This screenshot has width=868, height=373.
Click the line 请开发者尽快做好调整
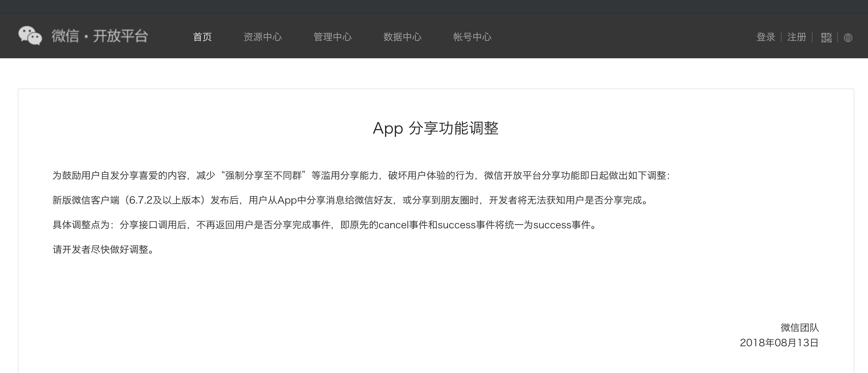[x=103, y=250]
